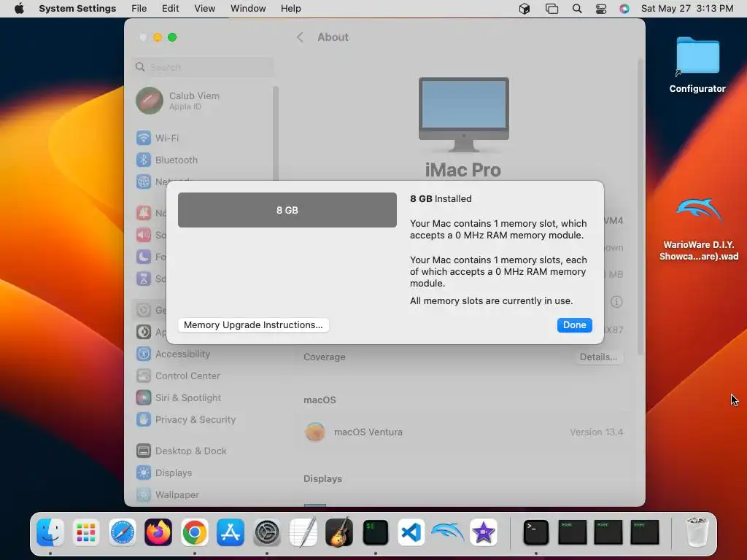Open GarageBand from the Dock
747x560 pixels.
339,532
